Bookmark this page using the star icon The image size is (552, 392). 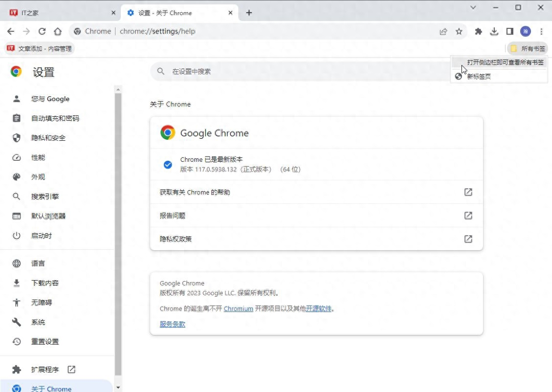(x=459, y=31)
